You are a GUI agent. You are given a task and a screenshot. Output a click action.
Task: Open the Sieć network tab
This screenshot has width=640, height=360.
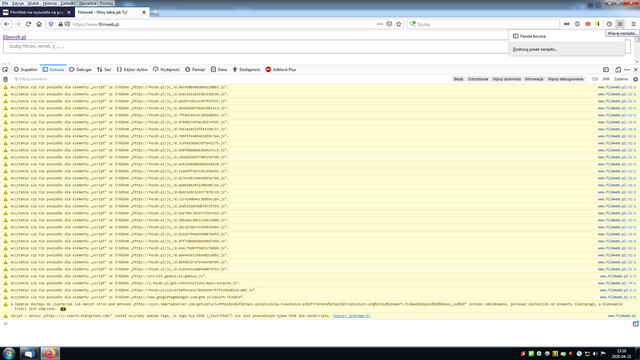click(x=104, y=70)
